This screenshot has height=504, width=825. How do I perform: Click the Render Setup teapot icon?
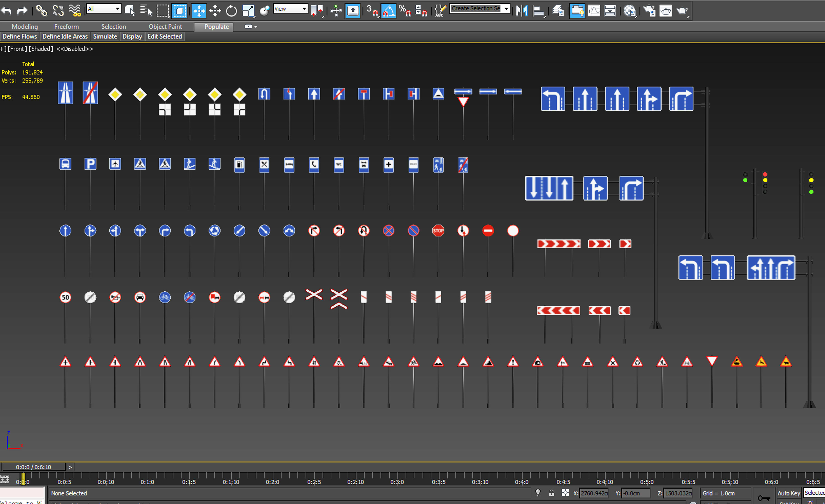(649, 11)
